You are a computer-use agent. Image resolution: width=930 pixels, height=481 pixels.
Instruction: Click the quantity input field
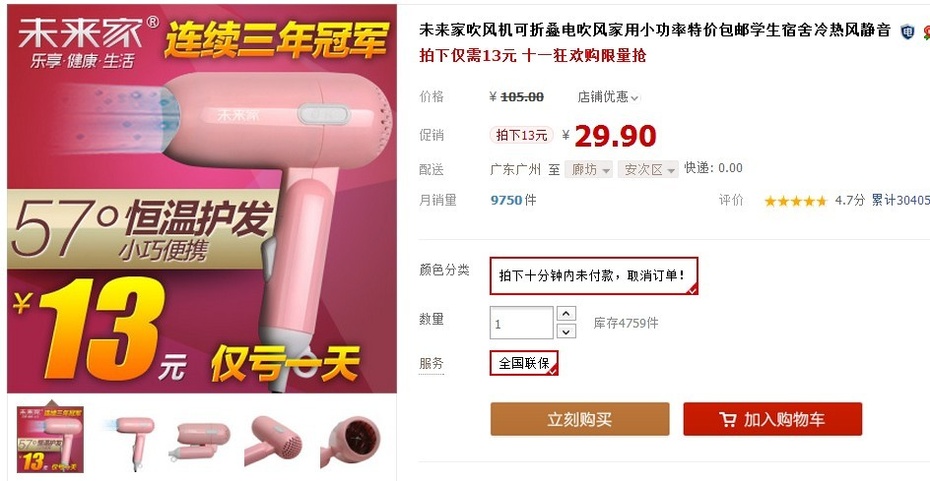[522, 323]
